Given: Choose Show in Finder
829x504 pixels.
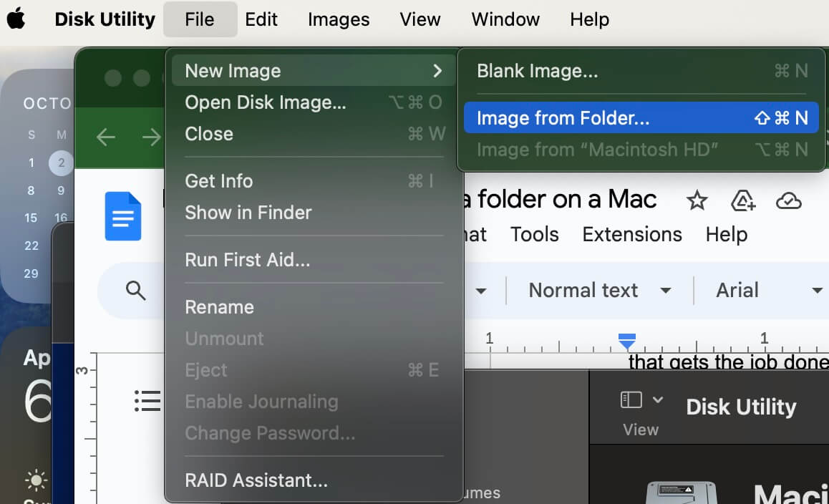Looking at the screenshot, I should click(x=314, y=213).
